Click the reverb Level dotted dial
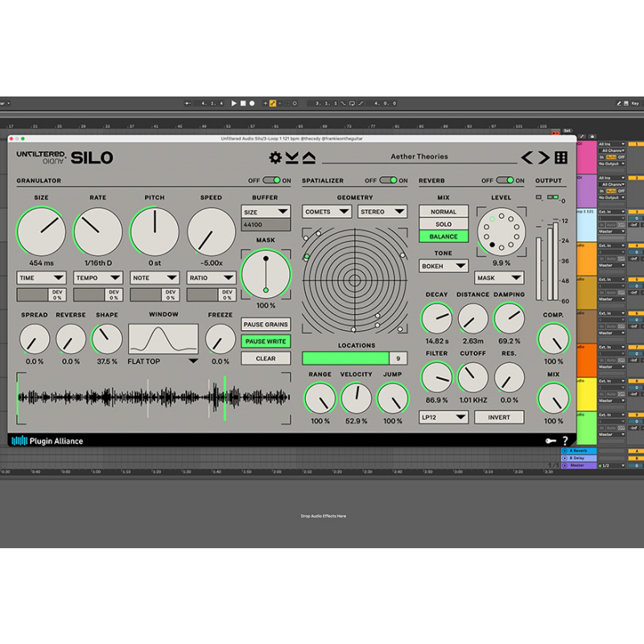Screen dimensions: 644x644 (x=501, y=232)
